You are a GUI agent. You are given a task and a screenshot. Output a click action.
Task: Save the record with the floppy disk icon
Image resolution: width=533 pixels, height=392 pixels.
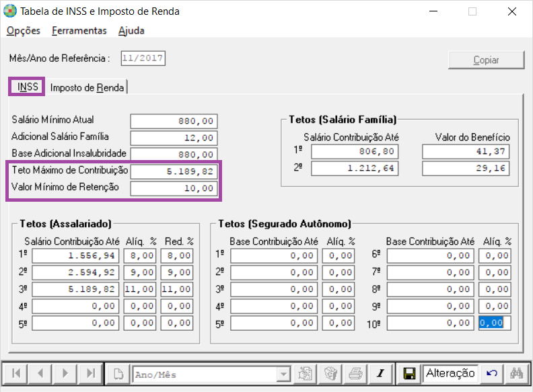pos(409,374)
